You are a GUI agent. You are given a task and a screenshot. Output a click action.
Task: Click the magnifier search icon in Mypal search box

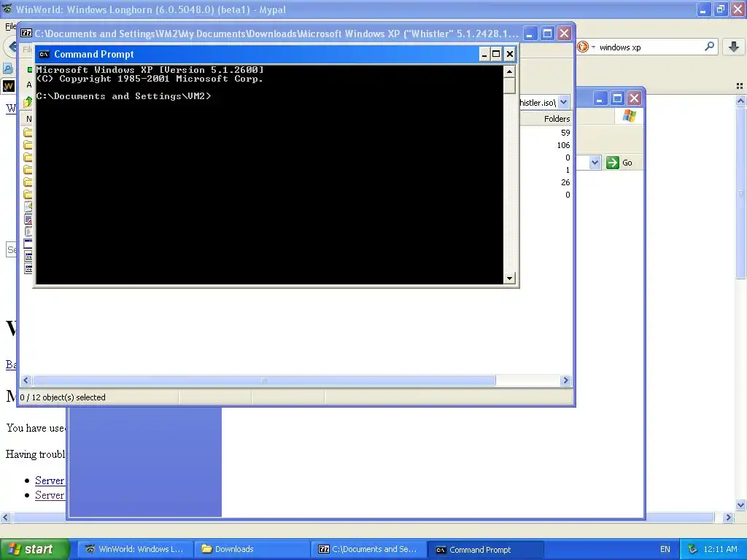709,46
